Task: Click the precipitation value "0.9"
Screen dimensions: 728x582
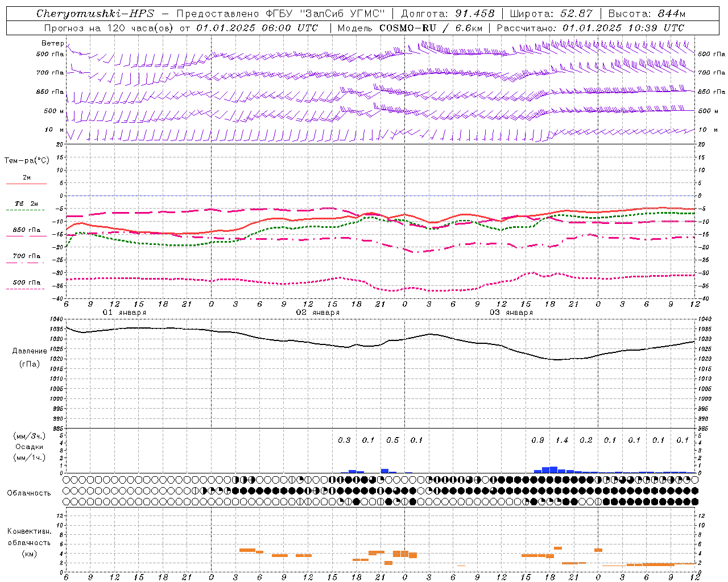Action: [x=537, y=440]
